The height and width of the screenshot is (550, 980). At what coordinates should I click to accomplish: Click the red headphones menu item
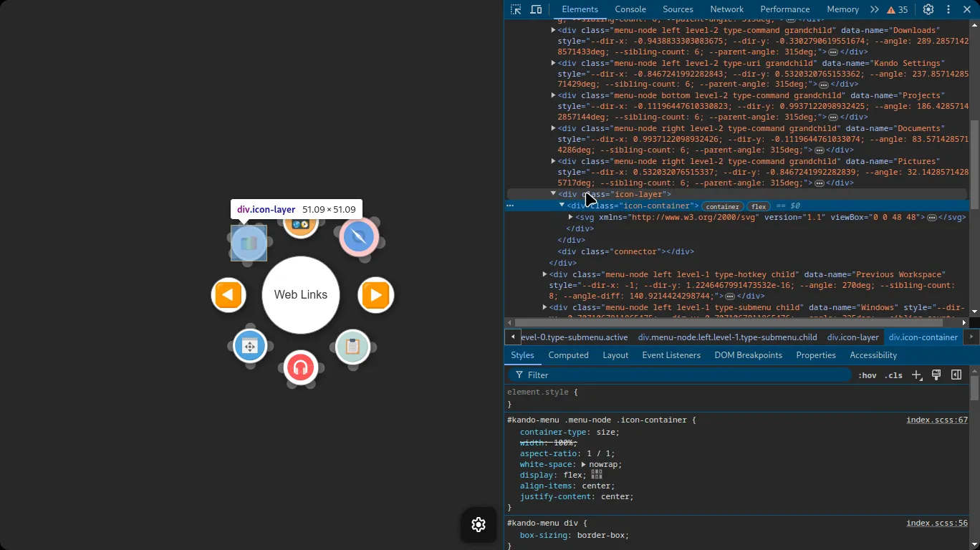tap(300, 368)
